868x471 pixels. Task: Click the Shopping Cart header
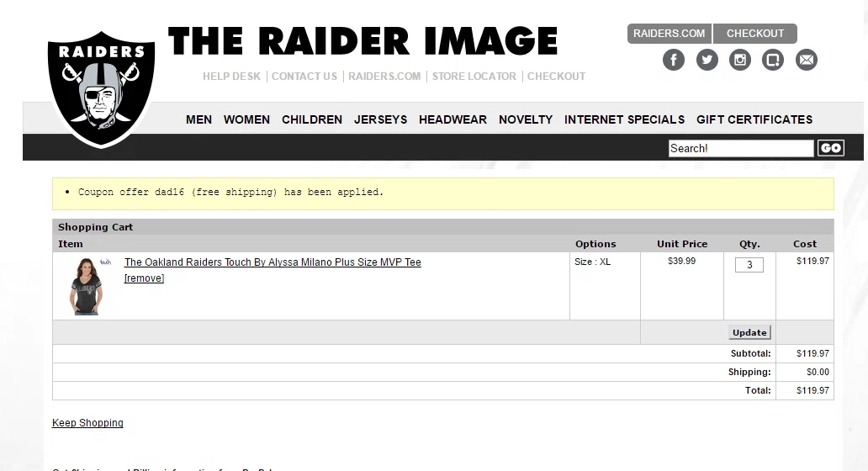tap(95, 227)
